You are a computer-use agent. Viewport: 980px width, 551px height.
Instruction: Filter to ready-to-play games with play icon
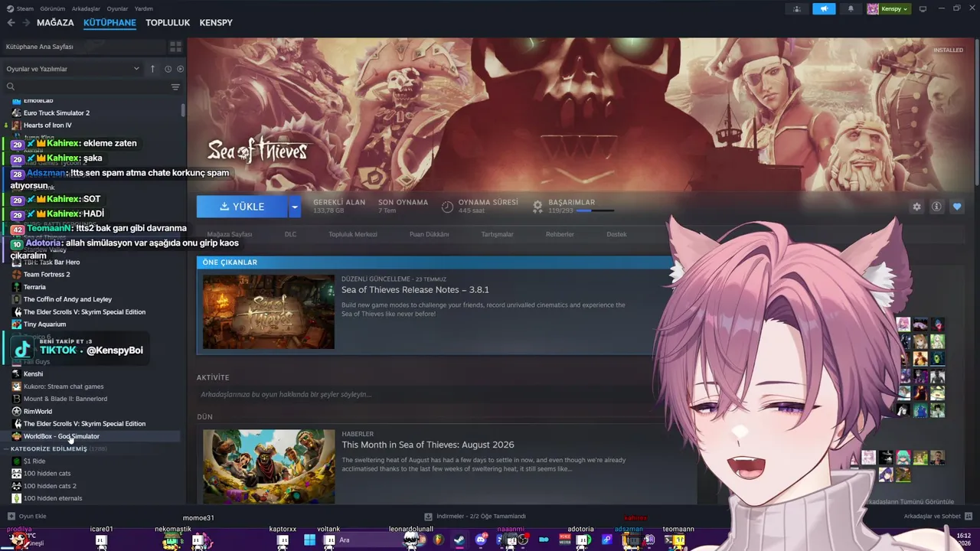click(180, 69)
